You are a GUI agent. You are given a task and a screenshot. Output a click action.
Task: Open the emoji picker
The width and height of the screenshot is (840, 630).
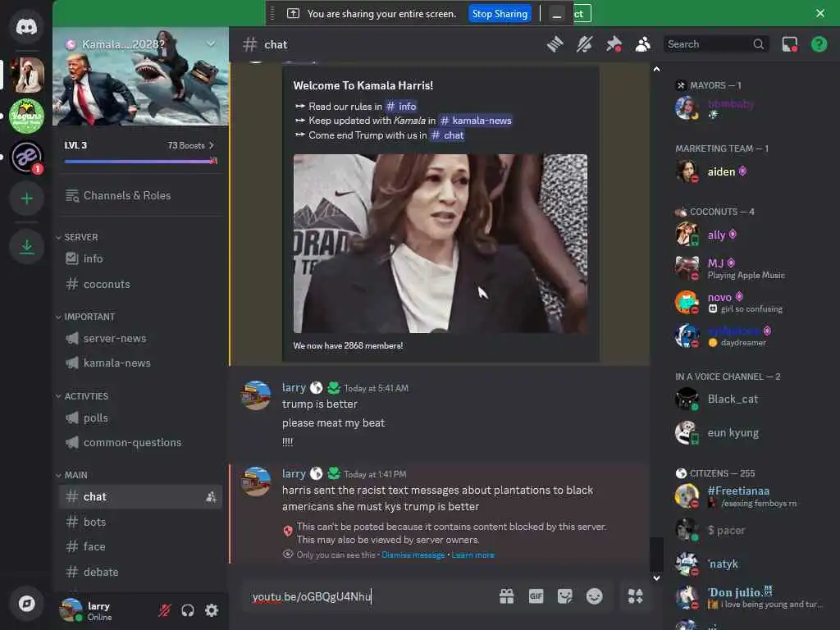594,596
